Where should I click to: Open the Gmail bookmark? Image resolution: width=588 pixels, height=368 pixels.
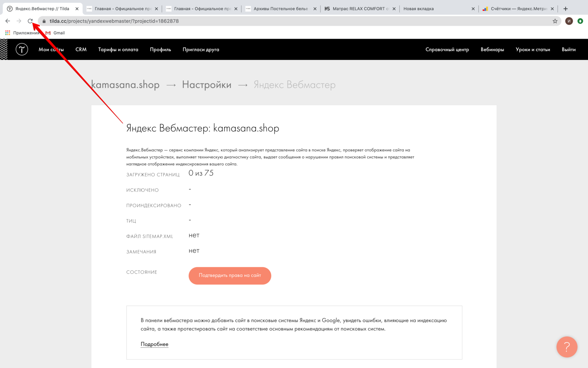(x=55, y=33)
